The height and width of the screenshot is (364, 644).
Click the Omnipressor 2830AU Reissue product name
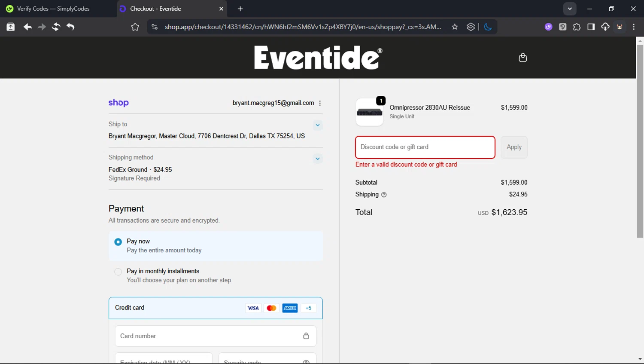point(430,107)
